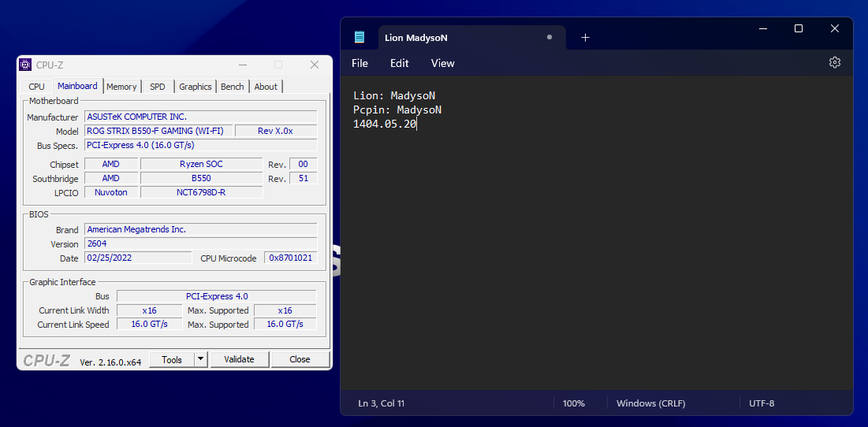Image resolution: width=868 pixels, height=427 pixels.
Task: Click the American Megatrends Inc. brand field
Action: (201, 229)
